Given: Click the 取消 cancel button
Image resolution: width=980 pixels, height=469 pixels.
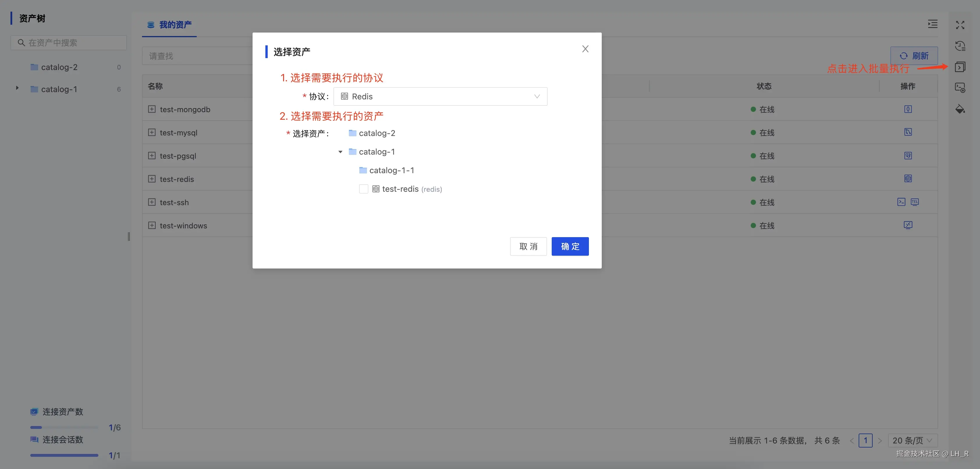Looking at the screenshot, I should (x=528, y=246).
